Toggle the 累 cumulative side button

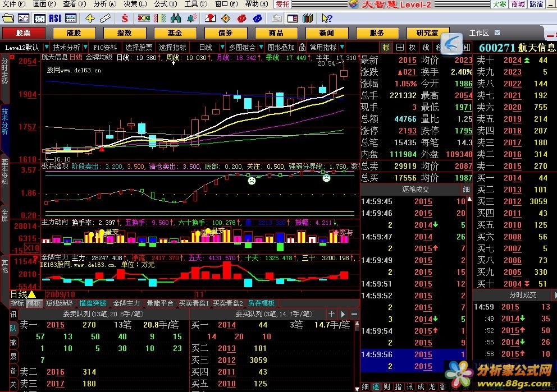point(13,357)
